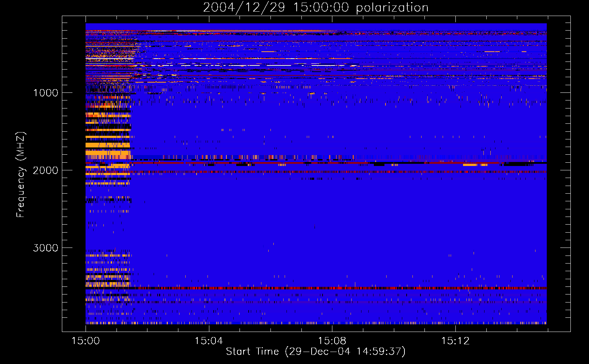589x364 pixels.
Task: Click the plot title '2004/12/29 15:00:00 polarization'
Action: [316, 8]
